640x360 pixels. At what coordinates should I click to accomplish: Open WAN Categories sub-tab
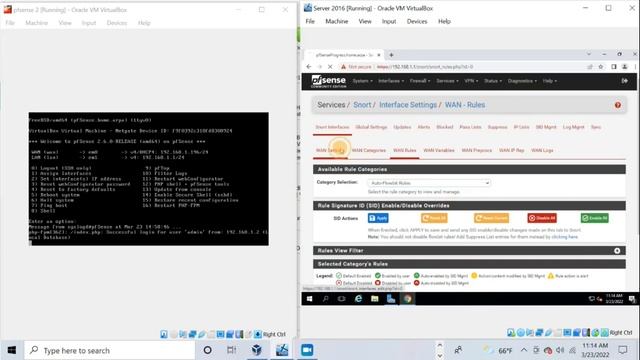click(x=369, y=151)
